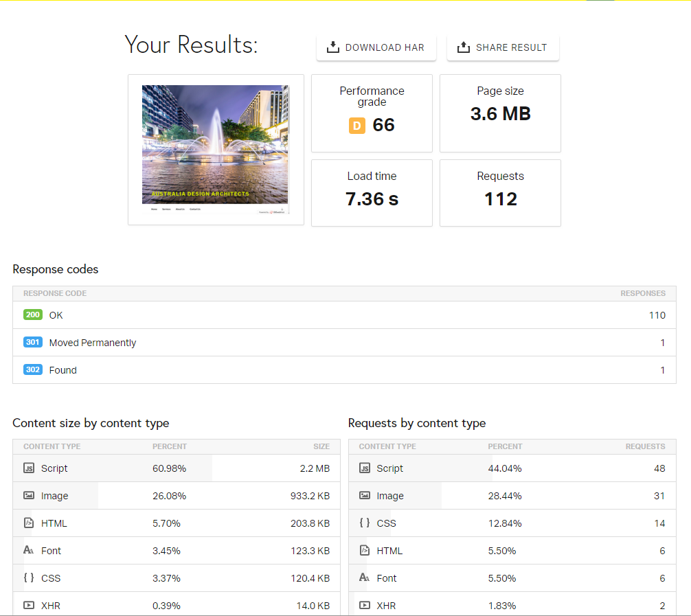The height and width of the screenshot is (616, 691).
Task: Click the Script icon in content size table
Action: pyautogui.click(x=29, y=468)
